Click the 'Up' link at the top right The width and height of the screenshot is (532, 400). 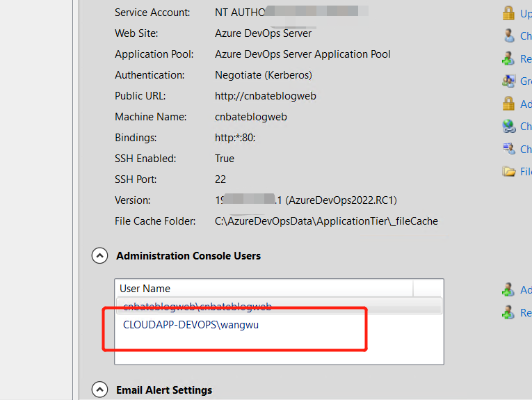tap(526, 14)
